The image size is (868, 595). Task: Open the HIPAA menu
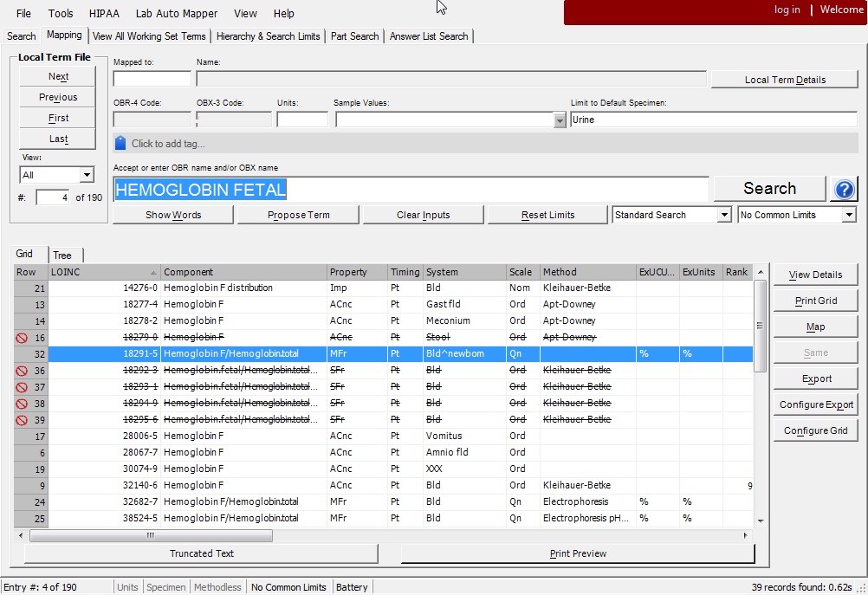point(104,13)
